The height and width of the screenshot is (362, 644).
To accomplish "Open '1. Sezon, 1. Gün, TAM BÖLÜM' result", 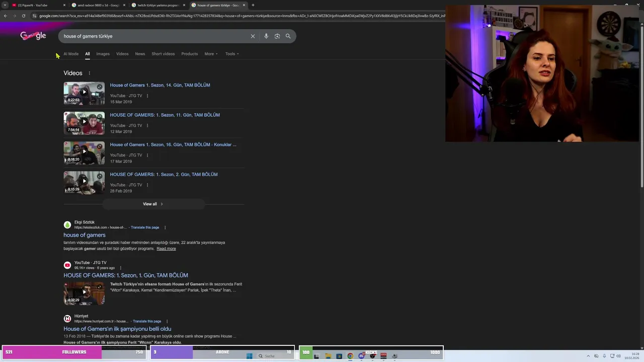I will point(126,276).
